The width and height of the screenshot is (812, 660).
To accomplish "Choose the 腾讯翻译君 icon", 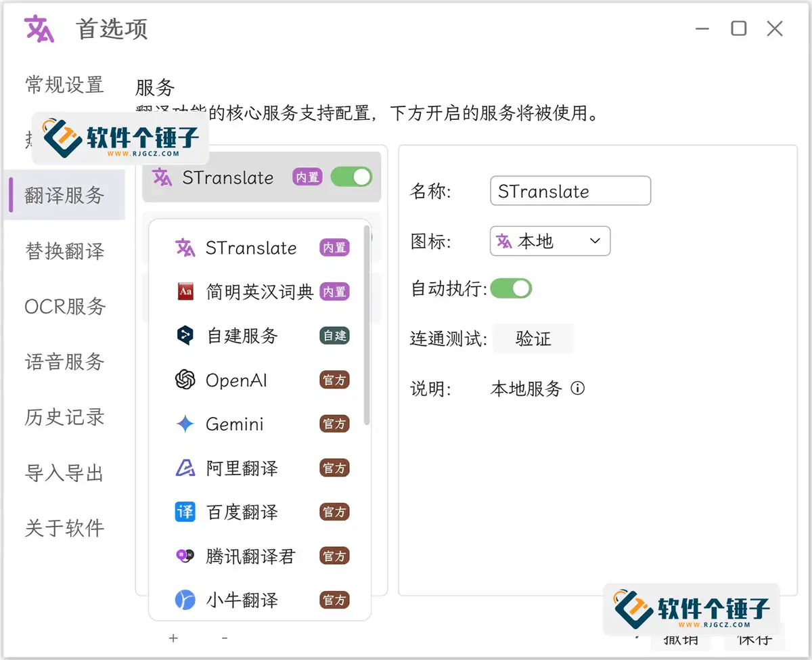I will (x=185, y=556).
